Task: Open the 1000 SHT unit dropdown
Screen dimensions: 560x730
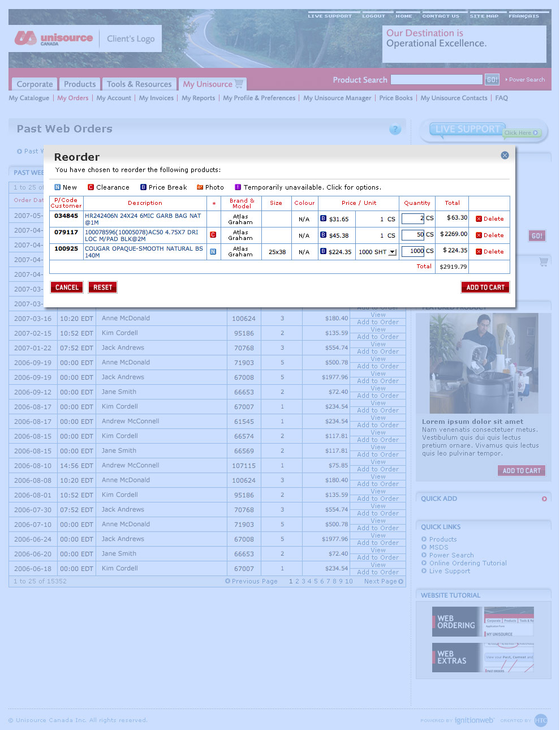Action: coord(393,252)
